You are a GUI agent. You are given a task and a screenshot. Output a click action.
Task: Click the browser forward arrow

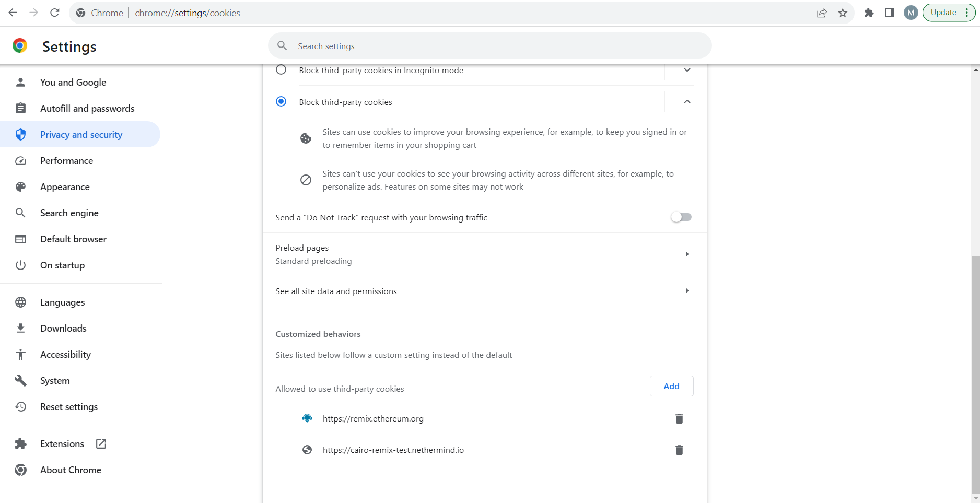point(34,13)
